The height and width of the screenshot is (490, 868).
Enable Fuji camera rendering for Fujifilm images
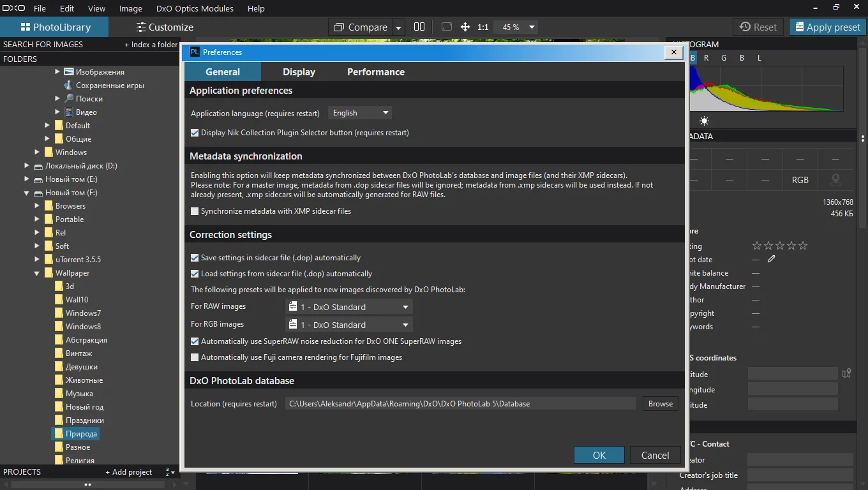(x=195, y=357)
